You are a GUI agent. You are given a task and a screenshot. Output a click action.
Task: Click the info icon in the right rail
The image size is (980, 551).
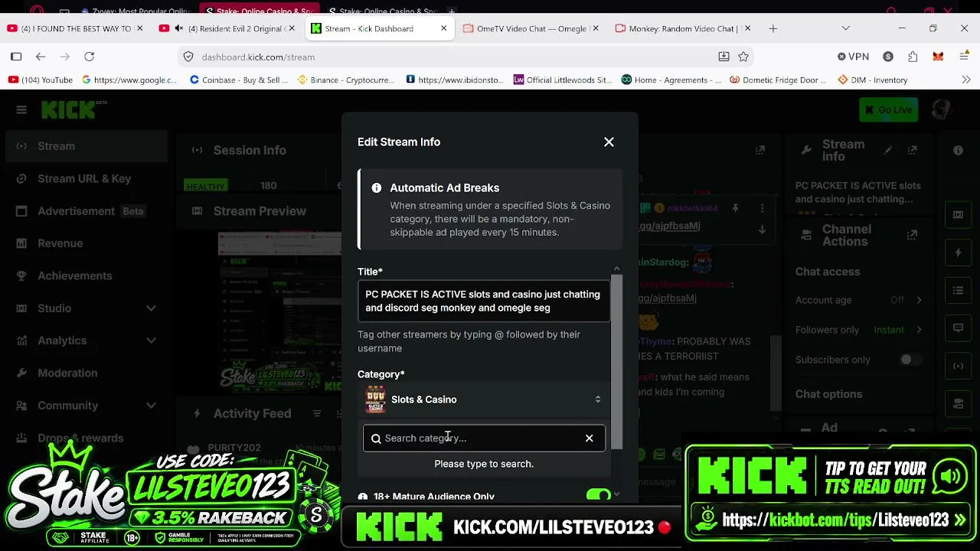click(958, 151)
